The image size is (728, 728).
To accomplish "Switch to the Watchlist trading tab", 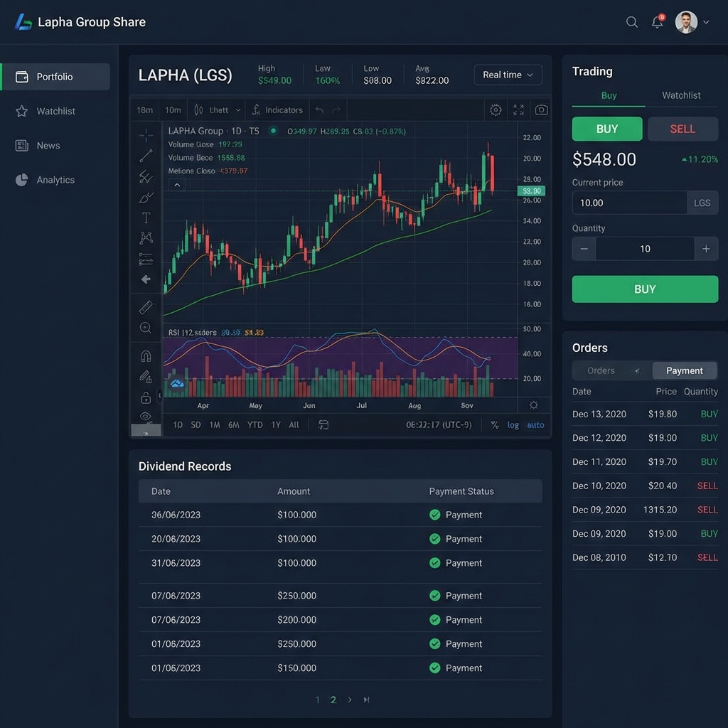I will tap(680, 95).
